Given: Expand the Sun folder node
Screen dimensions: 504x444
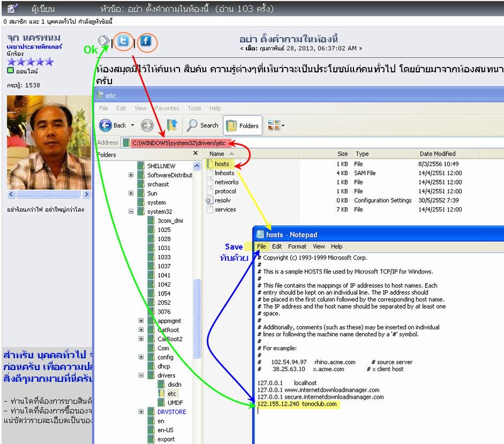Looking at the screenshot, I should [131, 193].
